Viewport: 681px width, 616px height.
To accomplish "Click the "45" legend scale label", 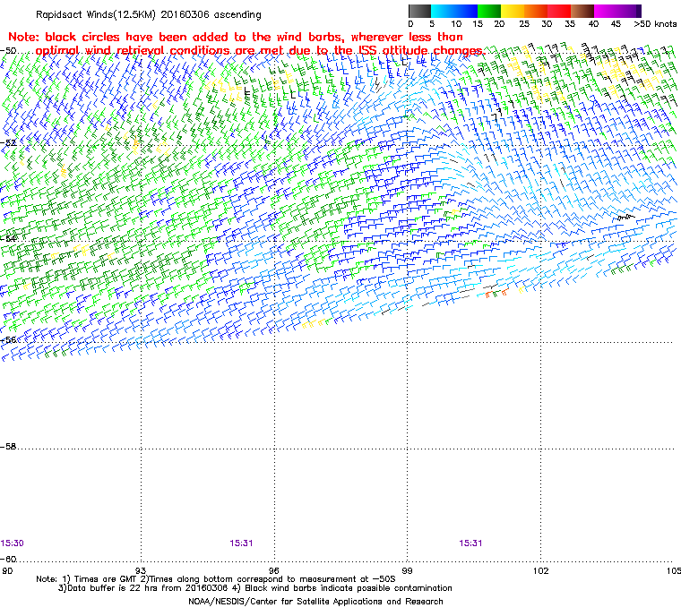I will tap(616, 24).
